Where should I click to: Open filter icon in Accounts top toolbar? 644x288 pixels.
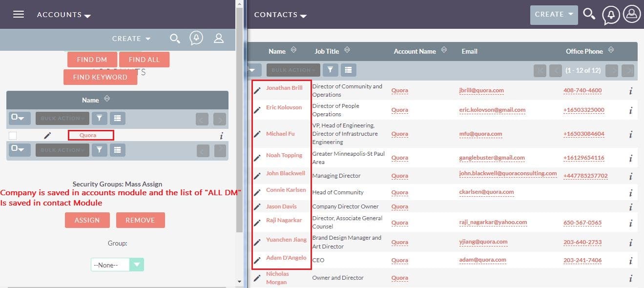99,118
